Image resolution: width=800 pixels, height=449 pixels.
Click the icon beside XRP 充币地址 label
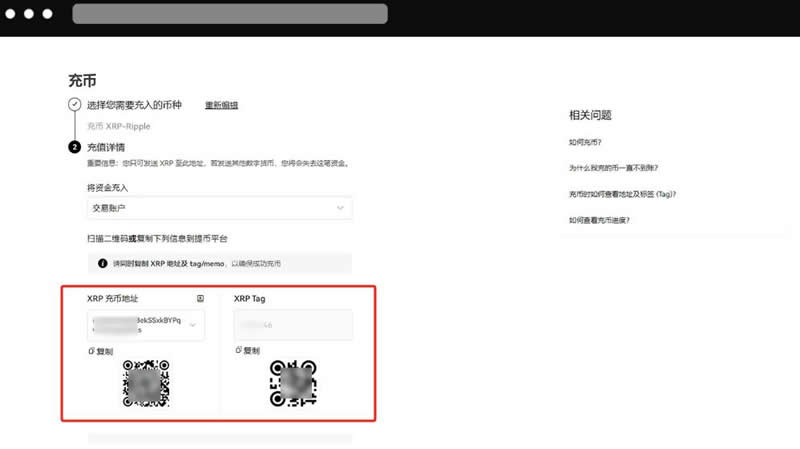tap(200, 299)
